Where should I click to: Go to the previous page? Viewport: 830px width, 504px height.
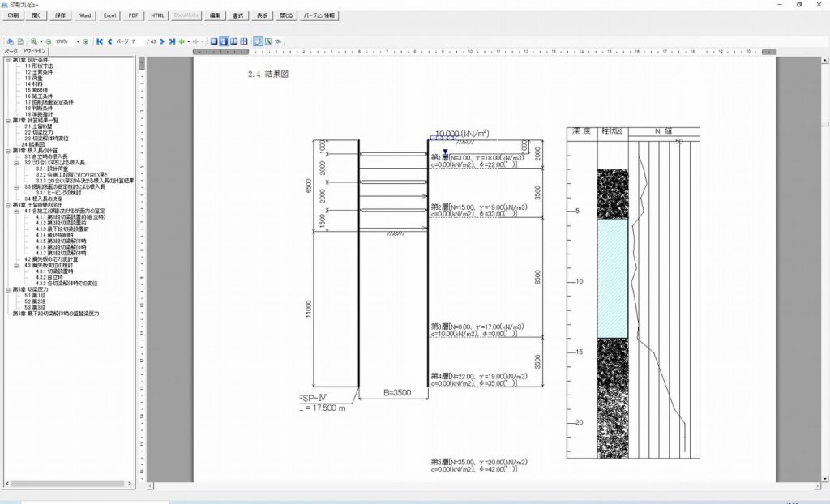click(109, 41)
